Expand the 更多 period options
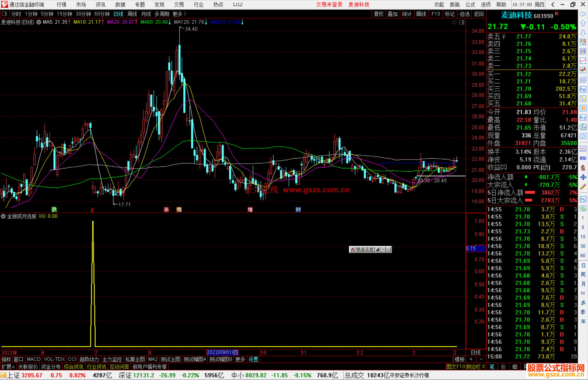 [x=179, y=14]
